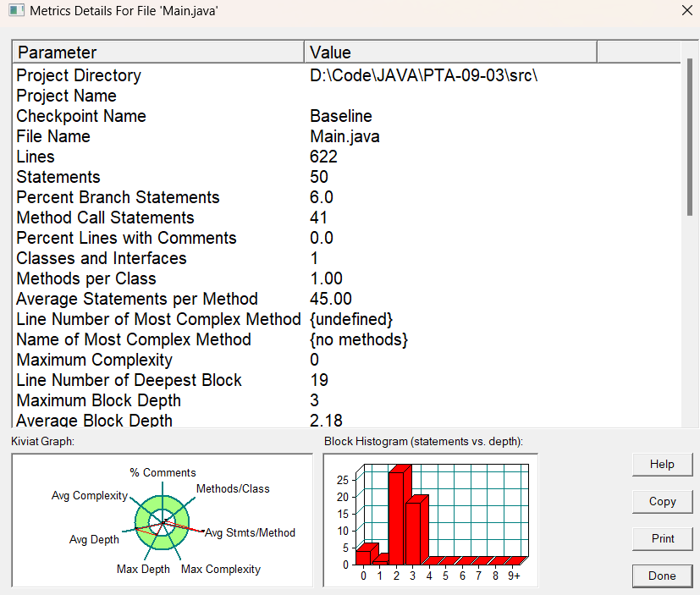Select the Checkpoint Name row

tap(346, 116)
